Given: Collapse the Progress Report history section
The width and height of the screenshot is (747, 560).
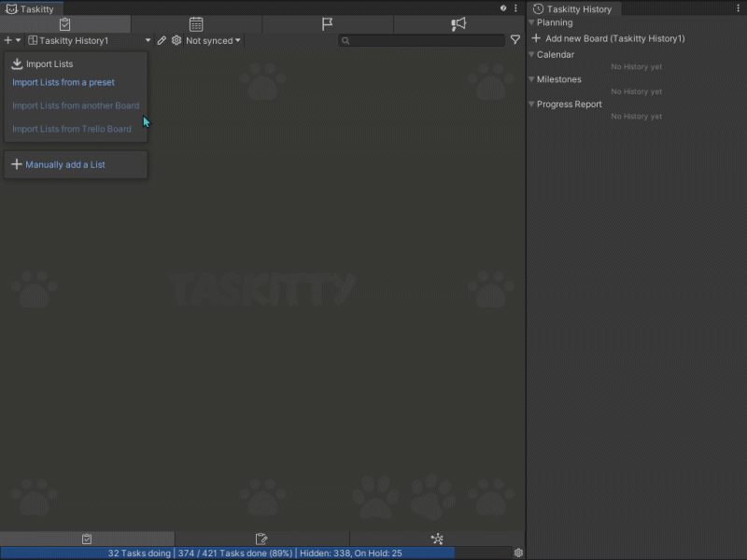Looking at the screenshot, I should (x=531, y=104).
